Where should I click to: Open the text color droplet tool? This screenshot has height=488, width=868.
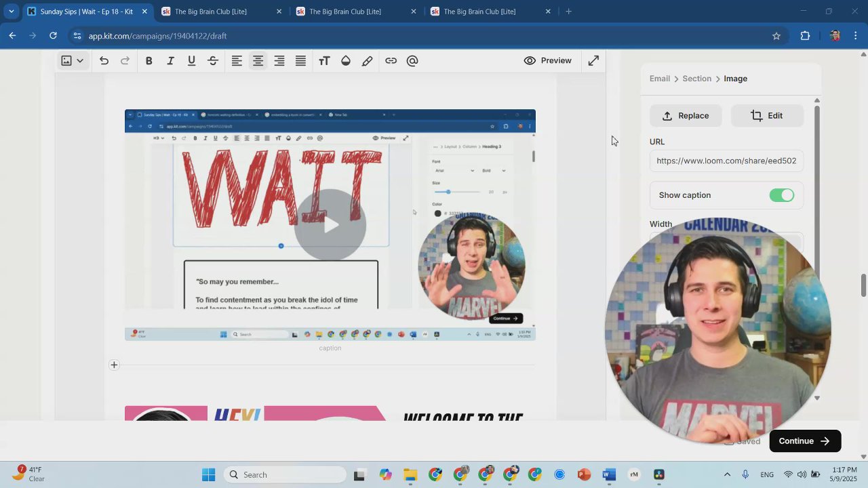pyautogui.click(x=346, y=61)
